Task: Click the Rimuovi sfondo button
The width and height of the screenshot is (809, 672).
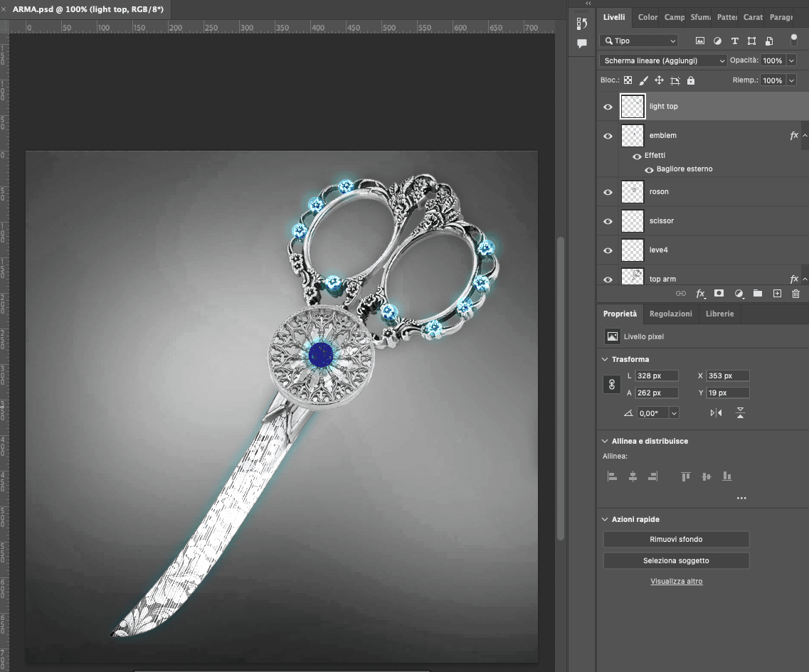Action: click(676, 539)
